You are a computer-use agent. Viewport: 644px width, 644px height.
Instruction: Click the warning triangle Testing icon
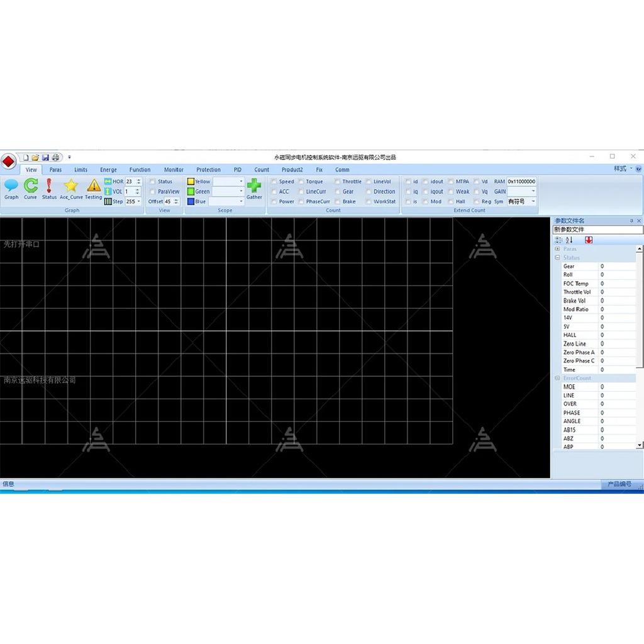94,186
